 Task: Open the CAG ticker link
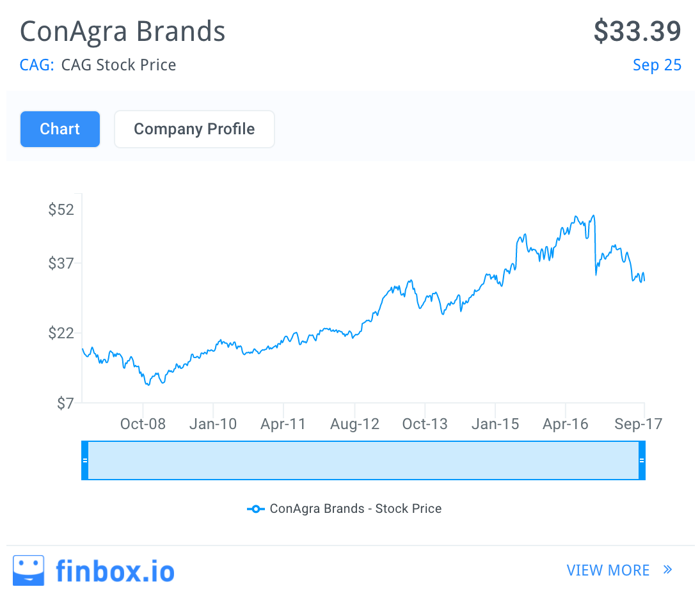coord(36,65)
